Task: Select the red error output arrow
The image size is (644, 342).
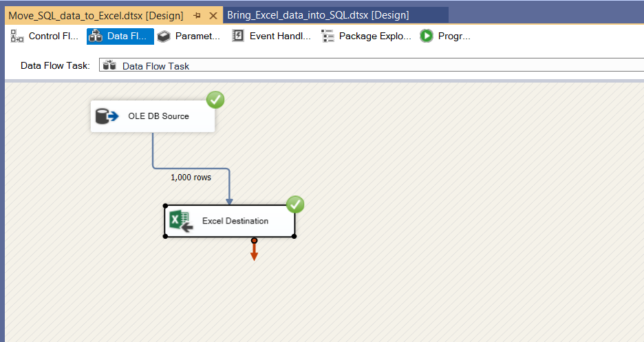Action: coord(254,250)
